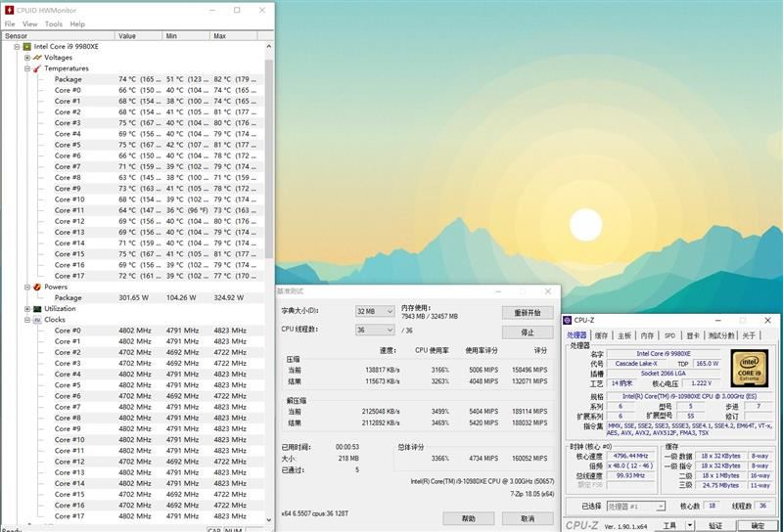Click the CPUID HWMonitor title bar icon
Screen dimensions: 783x532
[9, 10]
